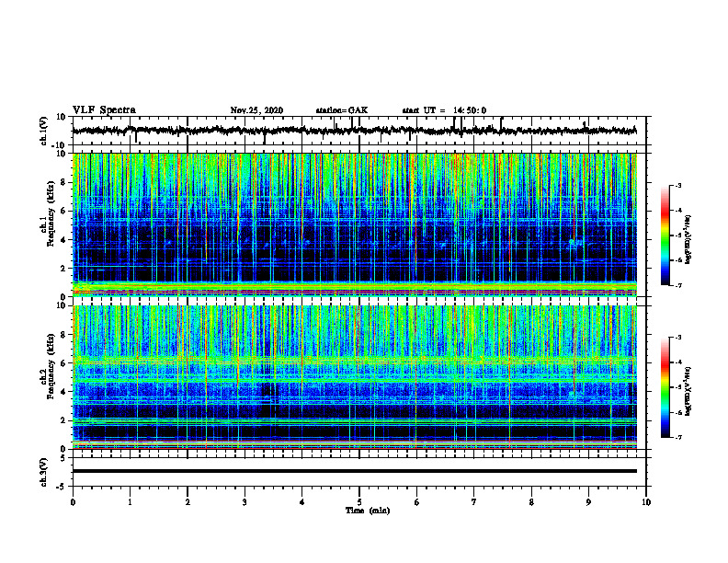Viewport: 728px width, 563px height.
Task: Click the ch.3 thick black trace line
Action: (354, 471)
